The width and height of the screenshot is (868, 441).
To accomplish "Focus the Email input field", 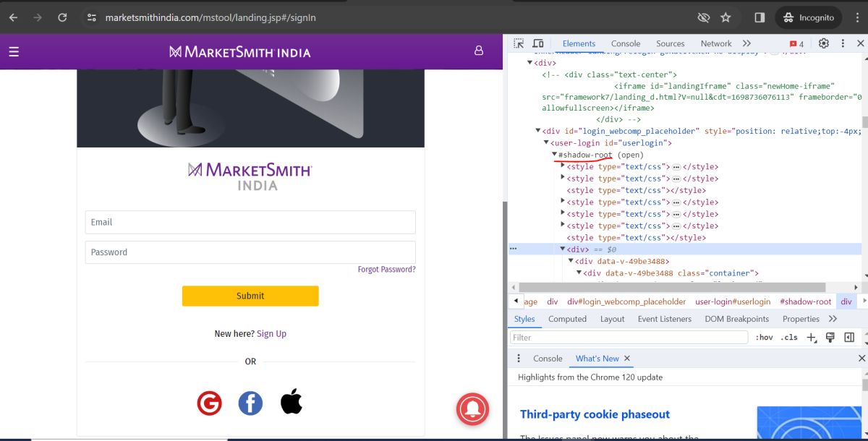I will click(250, 222).
